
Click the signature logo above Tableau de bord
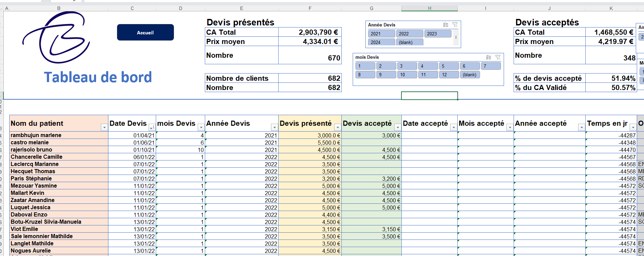coord(57,38)
